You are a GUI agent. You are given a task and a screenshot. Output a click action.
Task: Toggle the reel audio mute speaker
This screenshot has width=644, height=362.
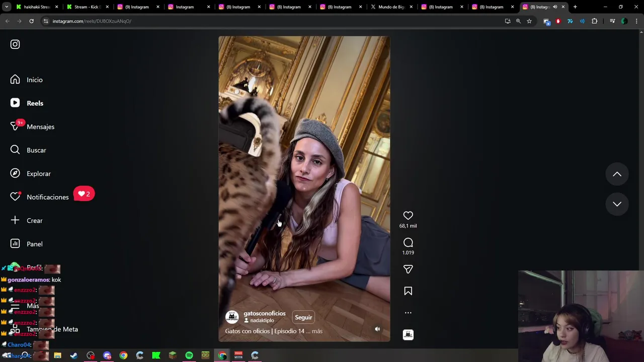(377, 329)
